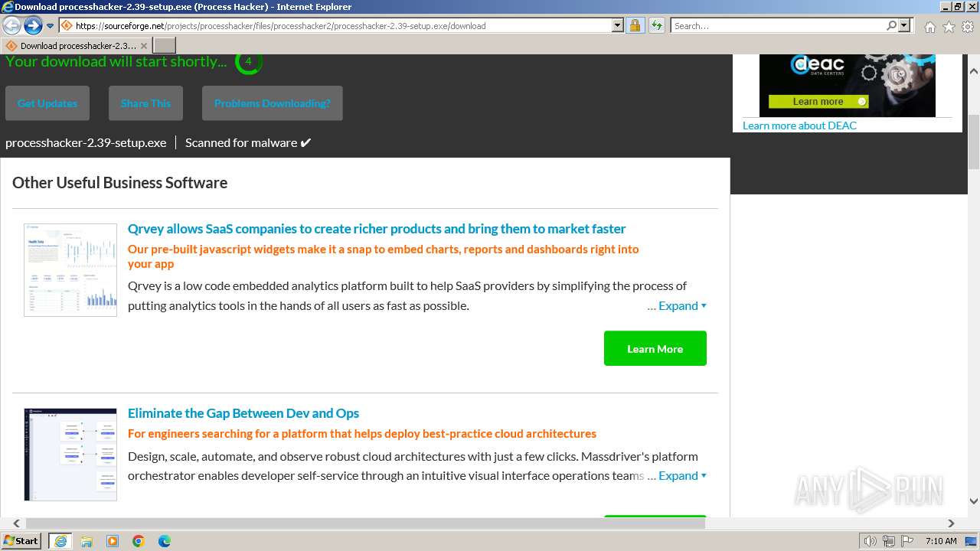Click vertical scrollbar up arrow
Screen dimensions: 980x551
(974, 71)
